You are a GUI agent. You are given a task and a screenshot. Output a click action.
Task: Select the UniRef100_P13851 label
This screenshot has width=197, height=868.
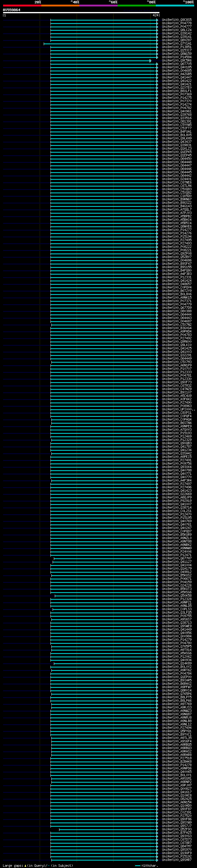[x=177, y=47]
